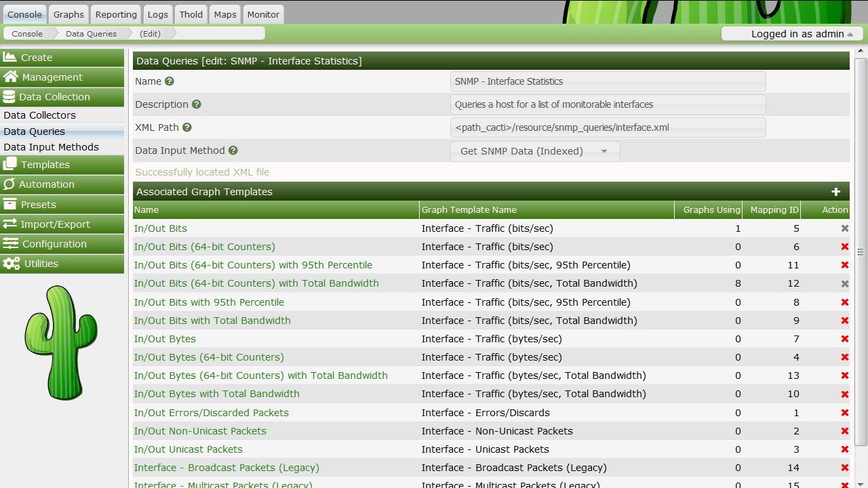868x488 pixels.
Task: Switch to the Graphs tab
Action: (x=68, y=14)
